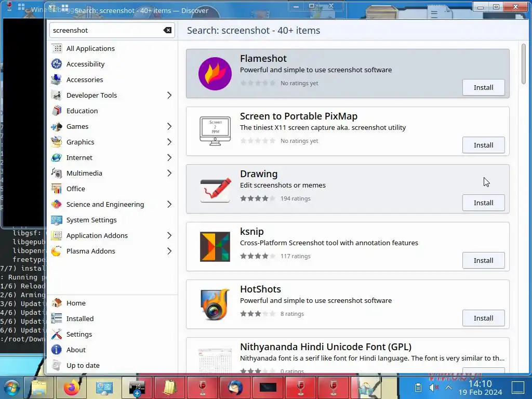This screenshot has width=532, height=399.
Task: Clear the search field with the backspace icon
Action: click(x=167, y=30)
